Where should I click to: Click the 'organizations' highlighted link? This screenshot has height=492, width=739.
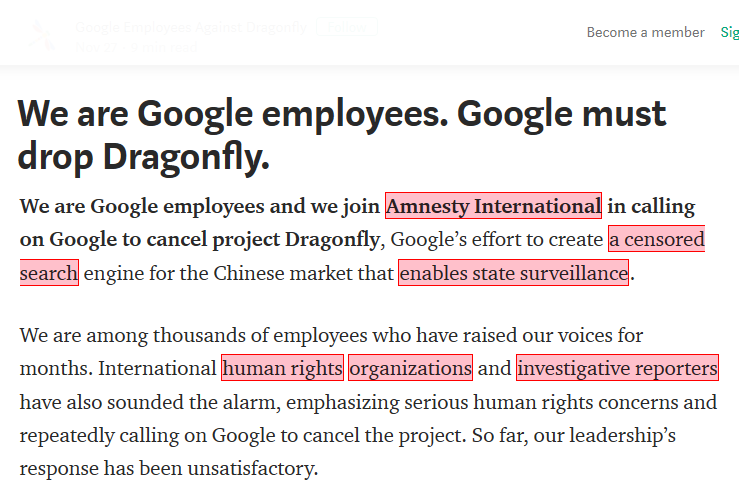(x=411, y=368)
